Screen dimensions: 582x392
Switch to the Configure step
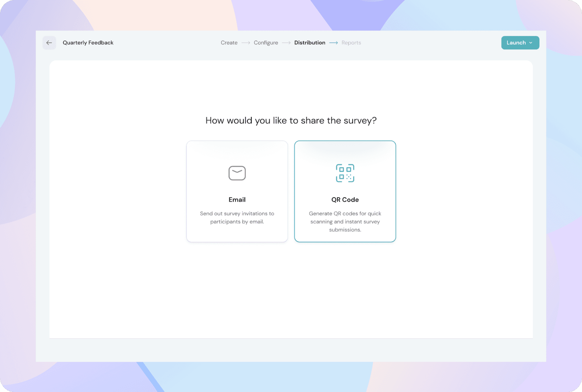click(x=266, y=43)
